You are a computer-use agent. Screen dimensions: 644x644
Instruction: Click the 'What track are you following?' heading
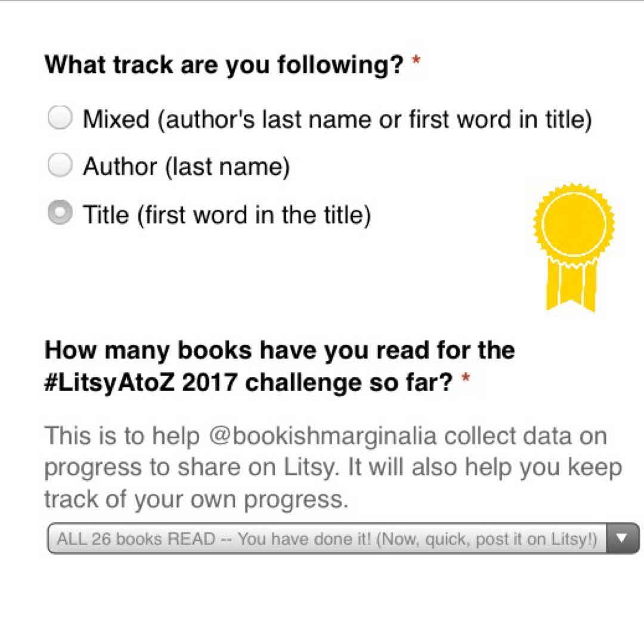(x=225, y=64)
